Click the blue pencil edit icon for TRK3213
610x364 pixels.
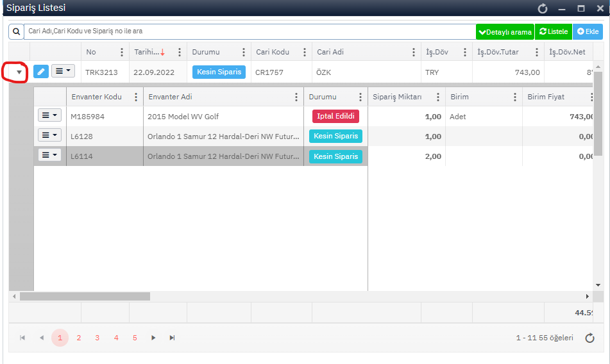[40, 72]
